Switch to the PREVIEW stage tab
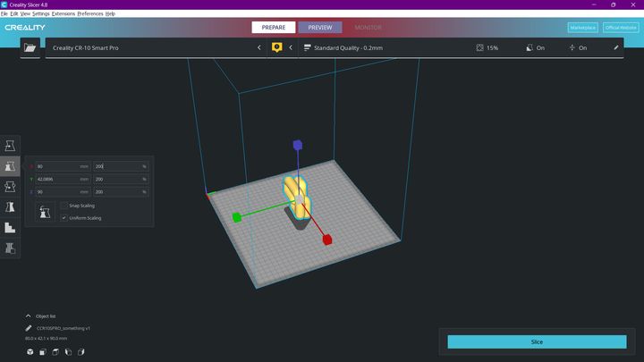This screenshot has height=362, width=644. (x=320, y=28)
